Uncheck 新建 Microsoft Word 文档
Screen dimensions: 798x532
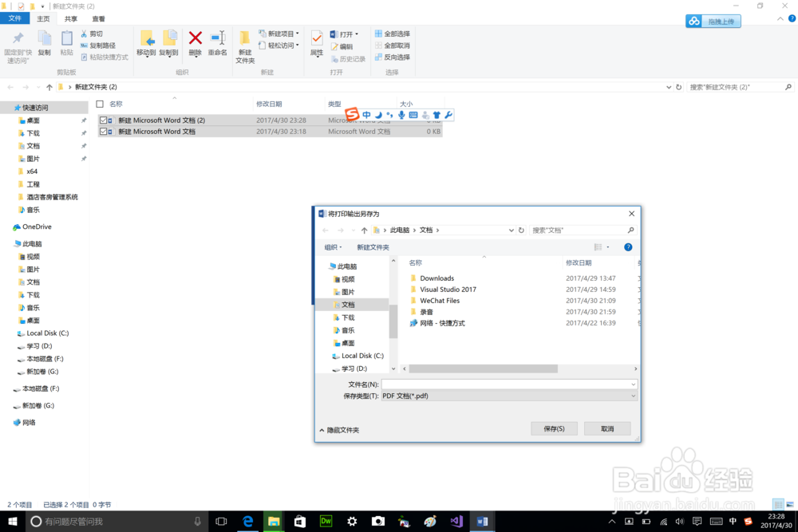tap(103, 131)
